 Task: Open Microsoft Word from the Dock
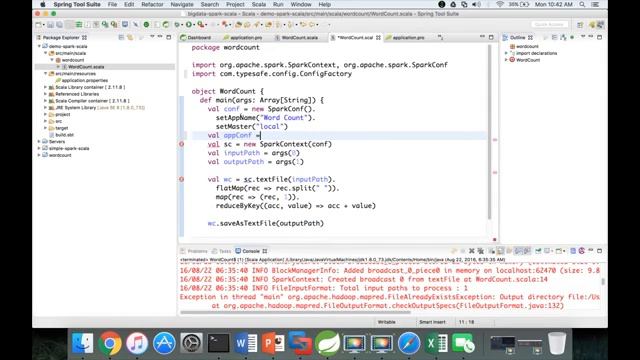pyautogui.click(x=246, y=343)
